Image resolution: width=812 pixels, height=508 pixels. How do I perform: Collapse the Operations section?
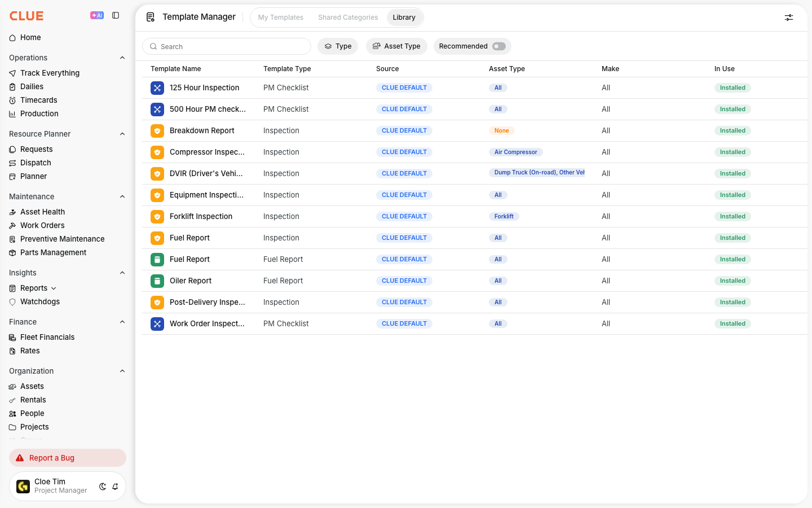tap(122, 58)
